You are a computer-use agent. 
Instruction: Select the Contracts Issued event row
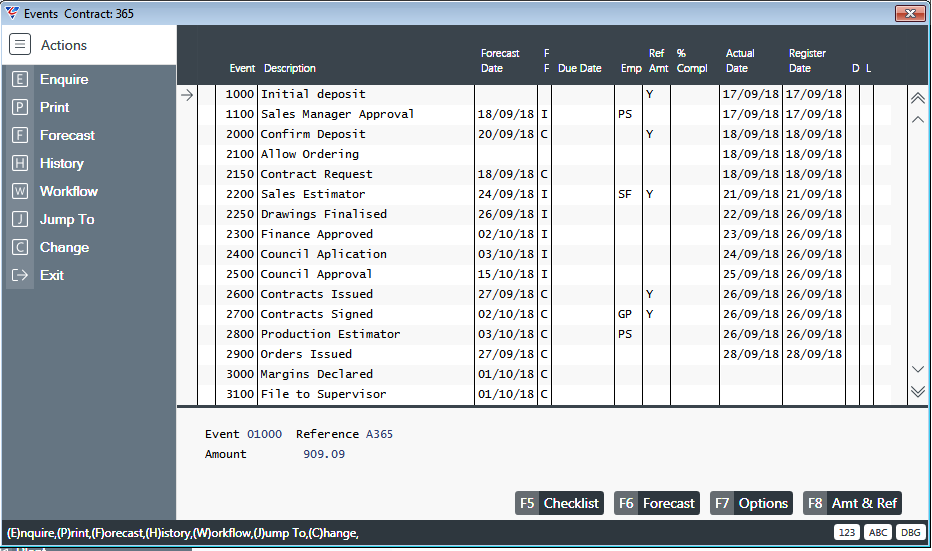tap(544, 294)
